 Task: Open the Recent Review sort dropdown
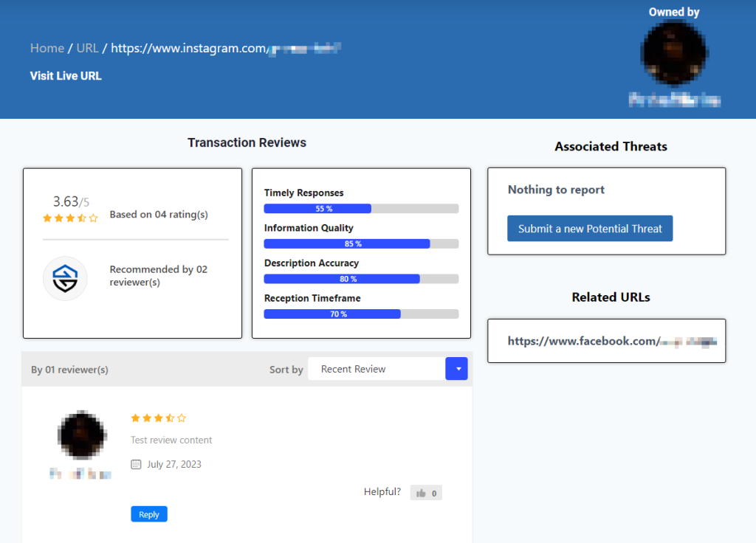tap(388, 369)
